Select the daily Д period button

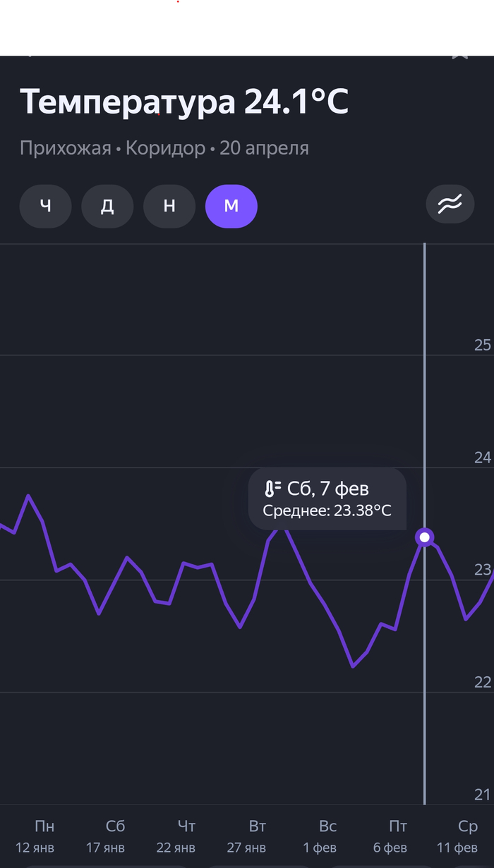[107, 207]
